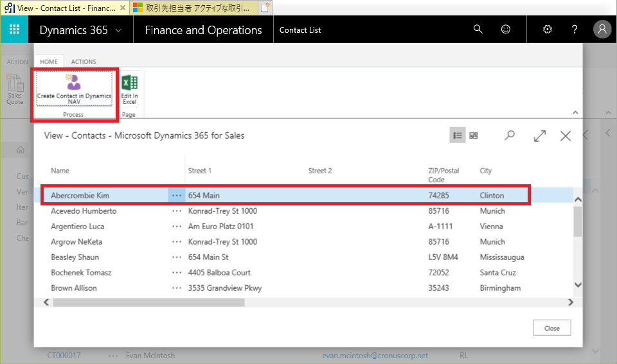This screenshot has width=617, height=364.
Task: Click the horizontal scrollbar left arrow
Action: [x=46, y=302]
